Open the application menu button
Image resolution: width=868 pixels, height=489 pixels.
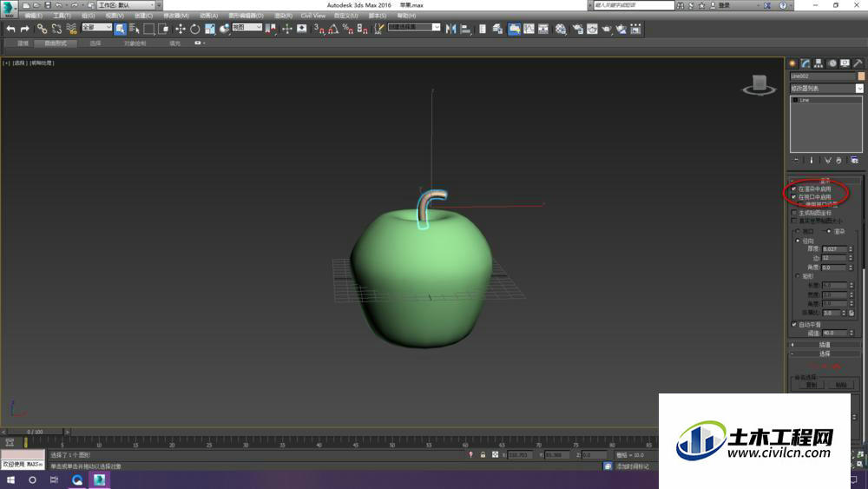coord(9,9)
